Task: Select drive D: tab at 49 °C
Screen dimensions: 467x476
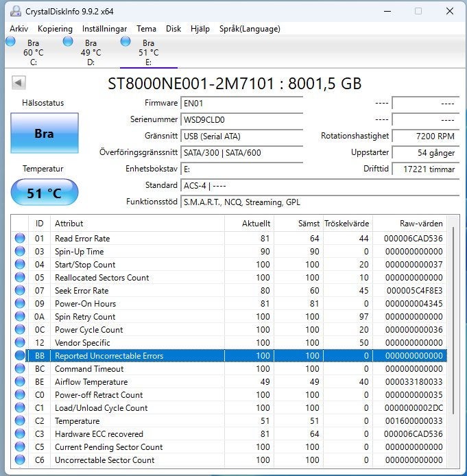Action: tap(91, 52)
